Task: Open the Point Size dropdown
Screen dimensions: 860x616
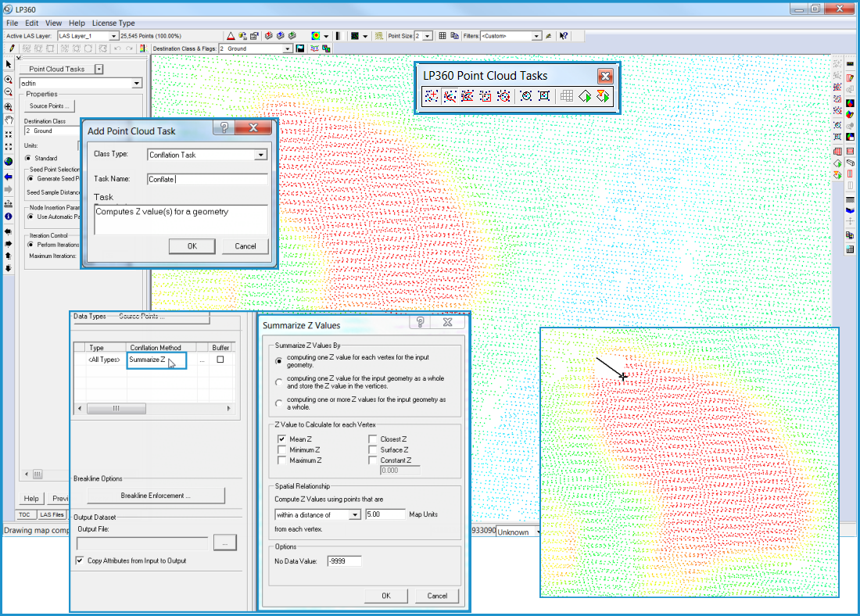Action: pos(428,36)
